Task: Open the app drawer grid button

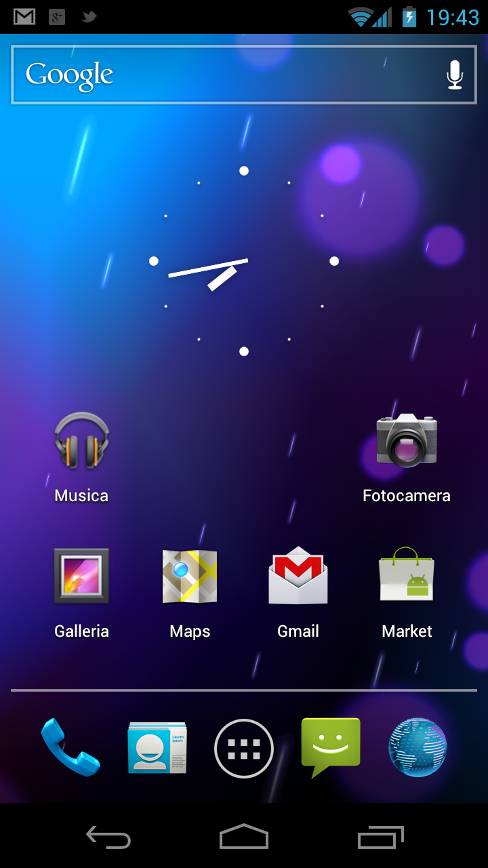Action: pos(244,749)
